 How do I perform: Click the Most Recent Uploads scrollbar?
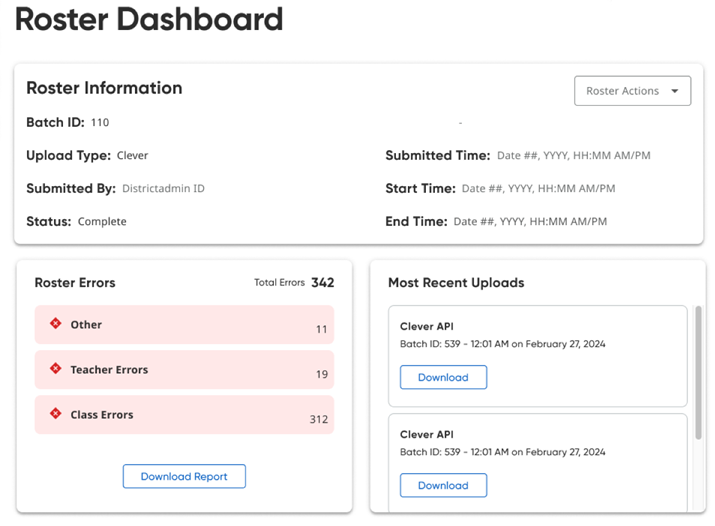pyautogui.click(x=698, y=373)
